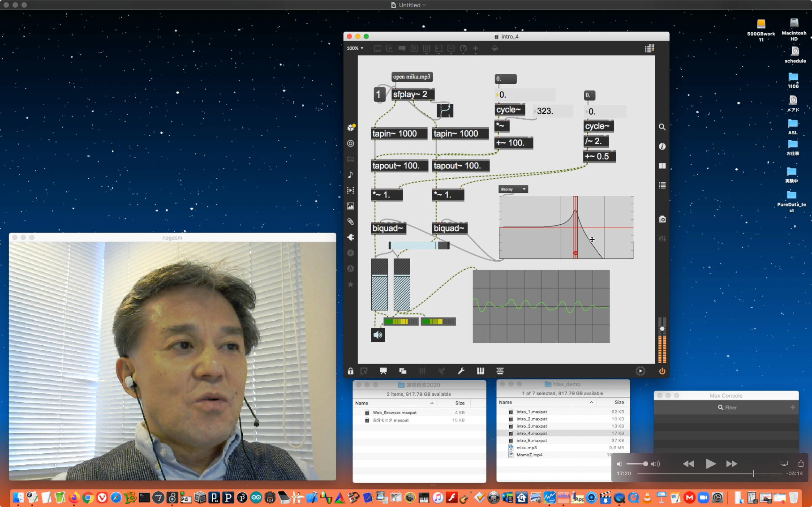Click the open miku.mp3 message box
This screenshot has width=812, height=507.
tap(412, 77)
